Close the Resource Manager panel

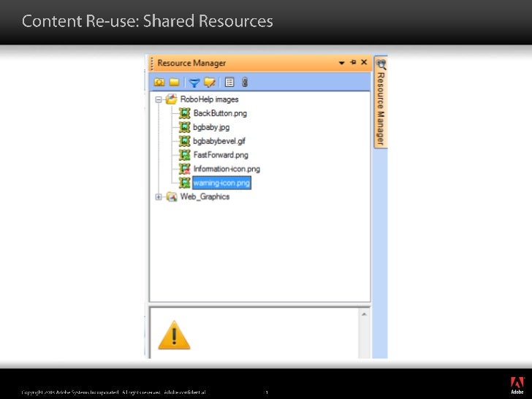[x=364, y=62]
